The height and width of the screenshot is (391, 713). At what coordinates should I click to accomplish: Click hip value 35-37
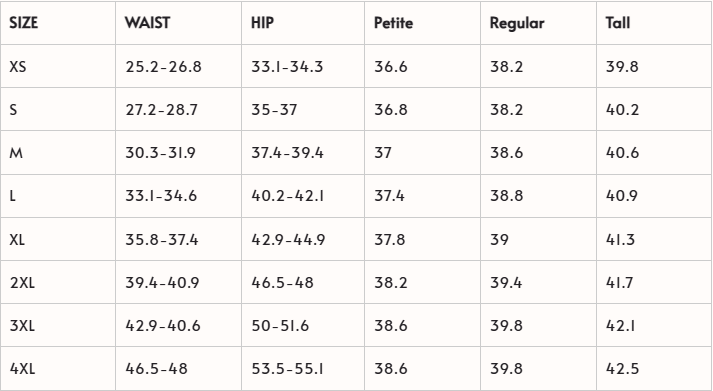tap(274, 110)
